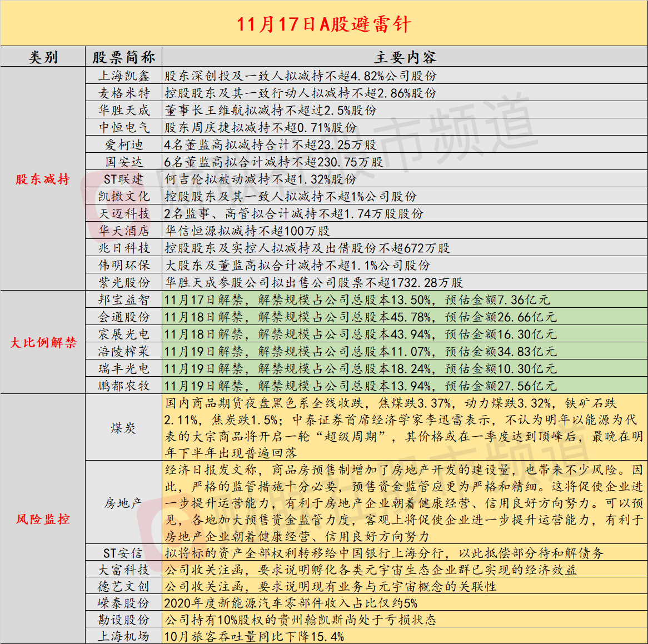Select stock name 紫光股份

123,282
